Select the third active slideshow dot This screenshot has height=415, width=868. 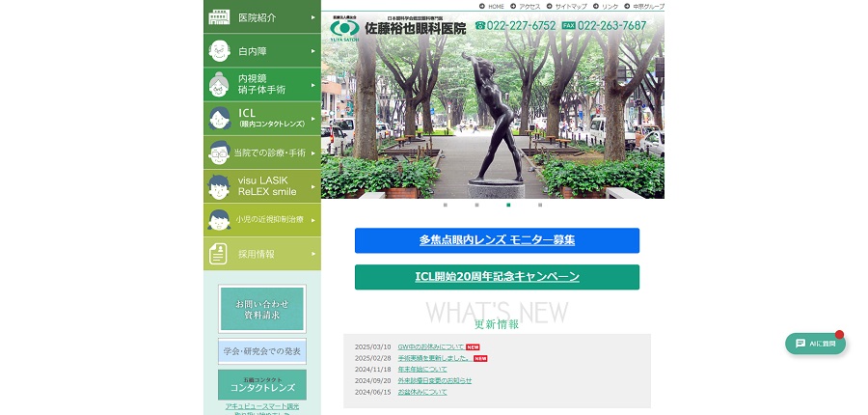click(x=508, y=205)
